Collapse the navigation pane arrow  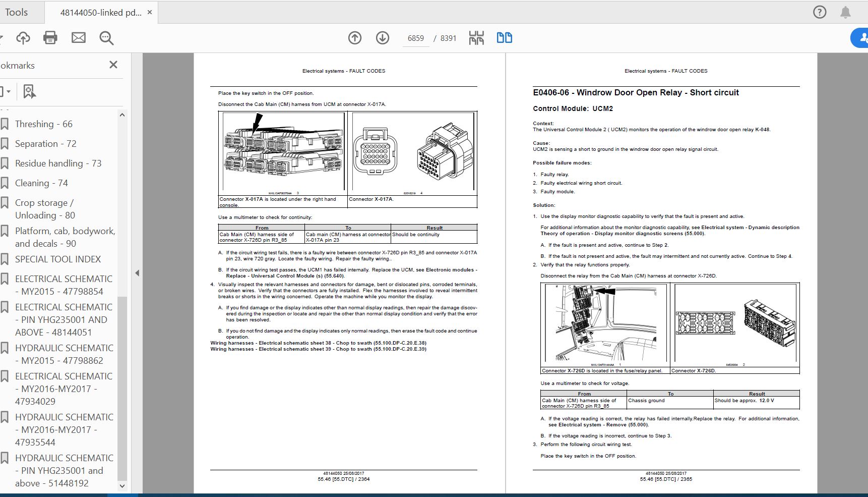pos(137,273)
